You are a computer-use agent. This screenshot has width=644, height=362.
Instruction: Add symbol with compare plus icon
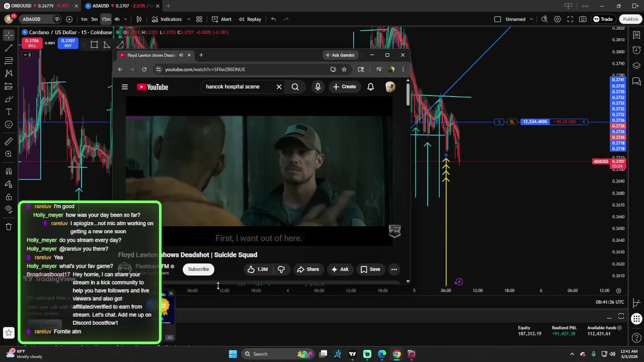pyautogui.click(x=69, y=19)
